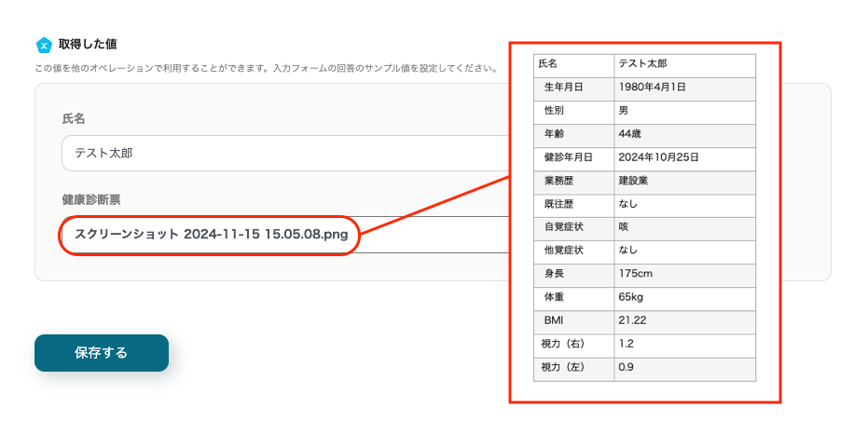Image resolution: width=868 pixels, height=421 pixels.
Task: Click the blue icon beside 取得した値
Action: pyautogui.click(x=44, y=45)
